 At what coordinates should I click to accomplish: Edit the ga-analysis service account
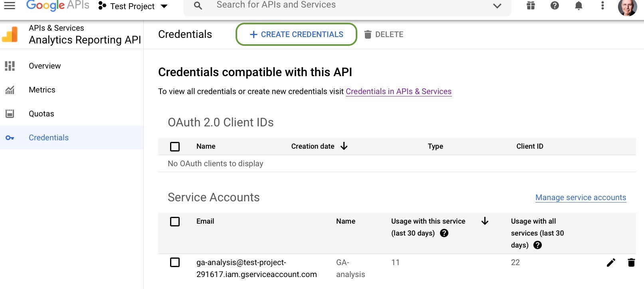click(x=611, y=262)
